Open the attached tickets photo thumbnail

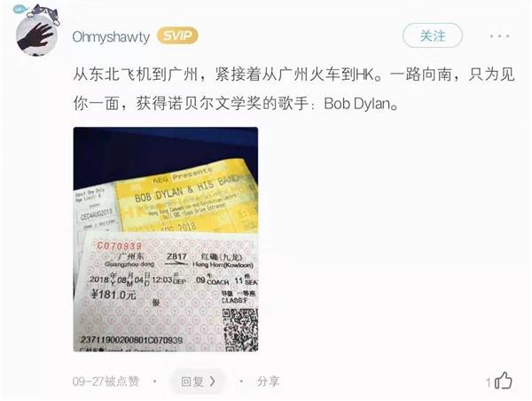pyautogui.click(x=166, y=239)
